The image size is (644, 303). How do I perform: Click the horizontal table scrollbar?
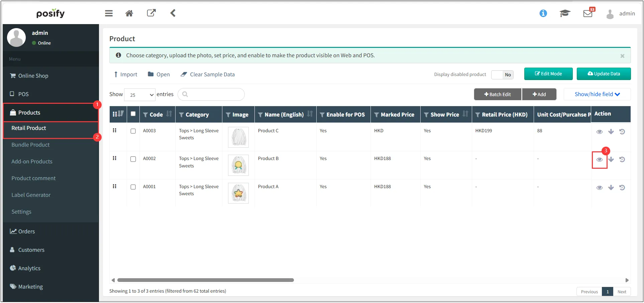(x=205, y=280)
